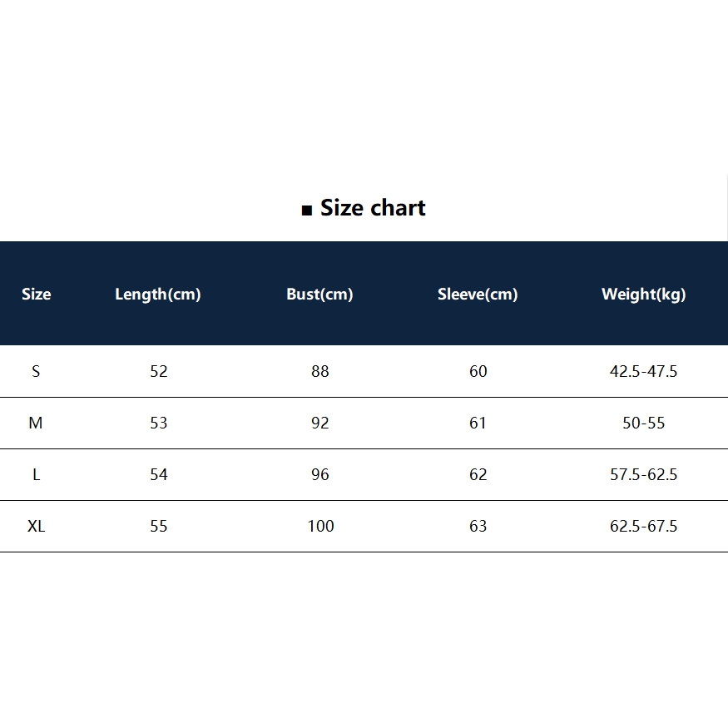The image size is (728, 728).
Task: Select the Size column header
Action: pos(37,294)
